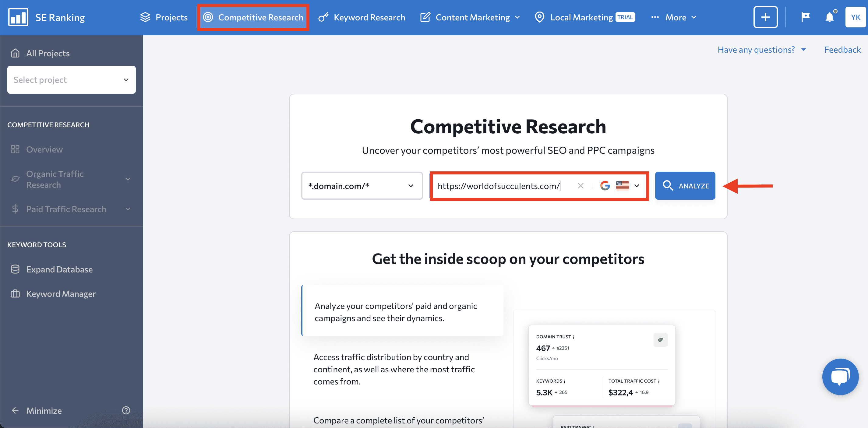Select the compare list of competitors item
The image size is (868, 428).
pyautogui.click(x=399, y=421)
